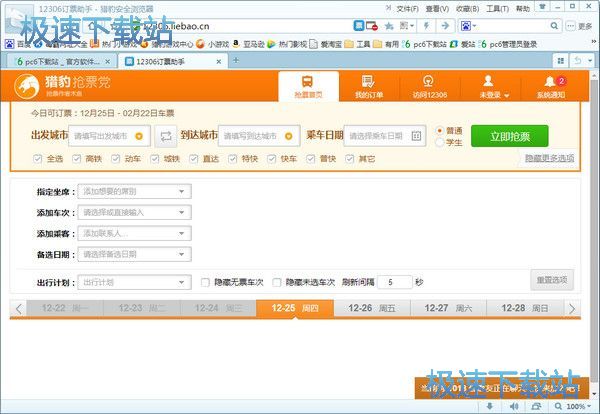Click the green 立即抢票 button
This screenshot has width=600, height=414.
click(509, 136)
